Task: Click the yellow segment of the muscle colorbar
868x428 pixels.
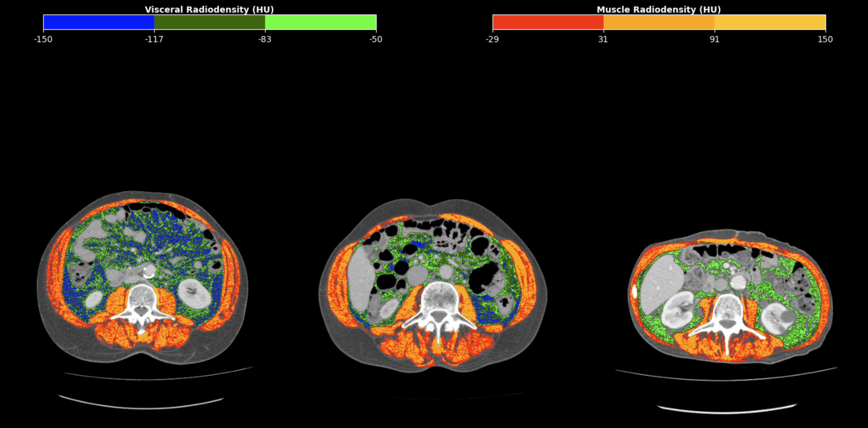Action: coord(770,22)
